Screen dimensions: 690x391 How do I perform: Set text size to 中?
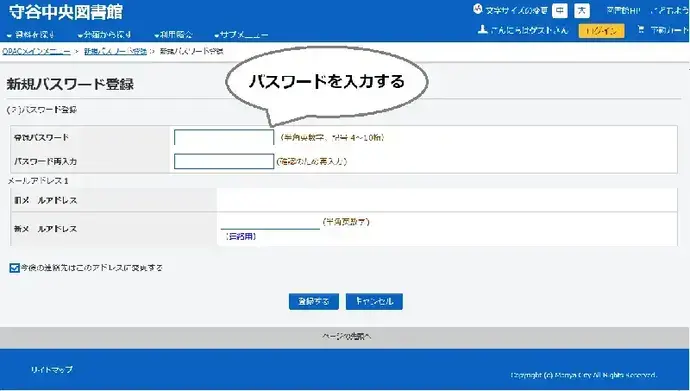click(560, 11)
